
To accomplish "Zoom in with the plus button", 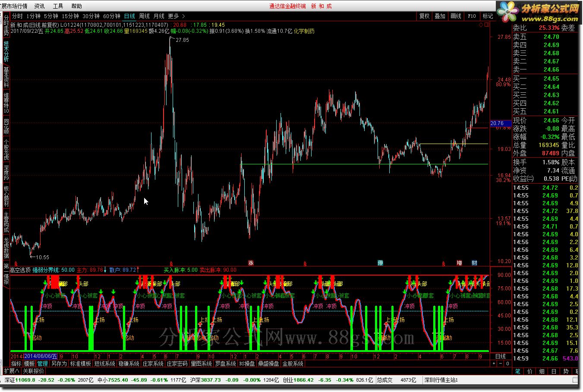I will point(495,364).
